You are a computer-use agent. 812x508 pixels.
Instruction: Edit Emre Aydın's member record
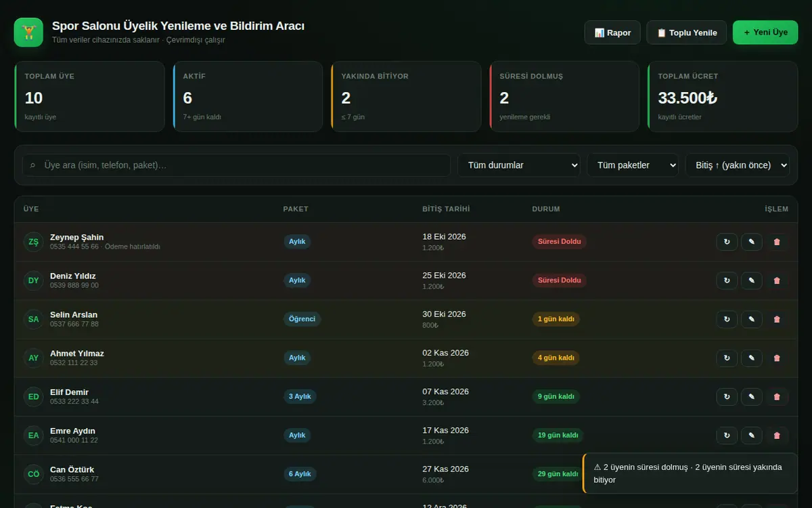(x=752, y=436)
